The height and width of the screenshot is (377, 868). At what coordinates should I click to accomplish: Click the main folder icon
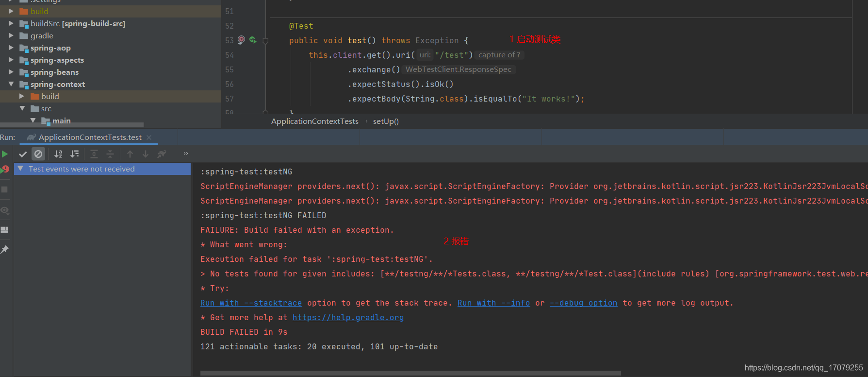46,120
